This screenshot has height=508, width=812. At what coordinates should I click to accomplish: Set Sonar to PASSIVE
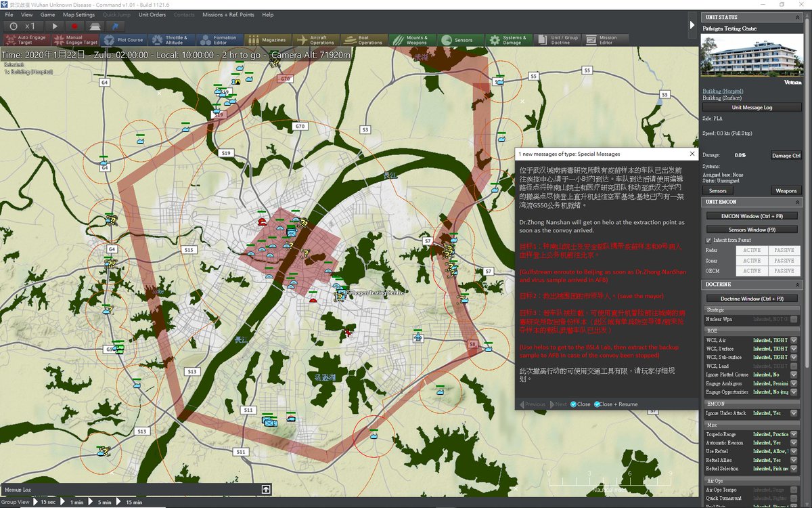pos(784,261)
